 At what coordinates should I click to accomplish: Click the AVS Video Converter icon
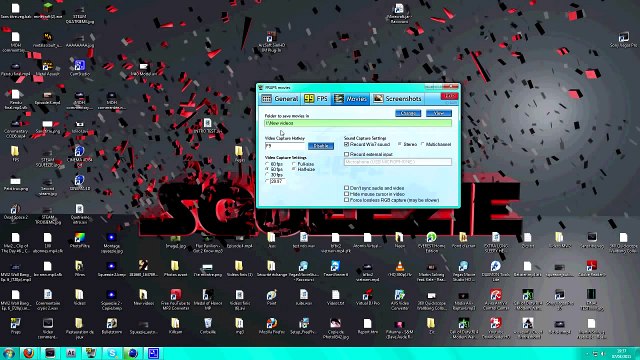click(x=400, y=295)
